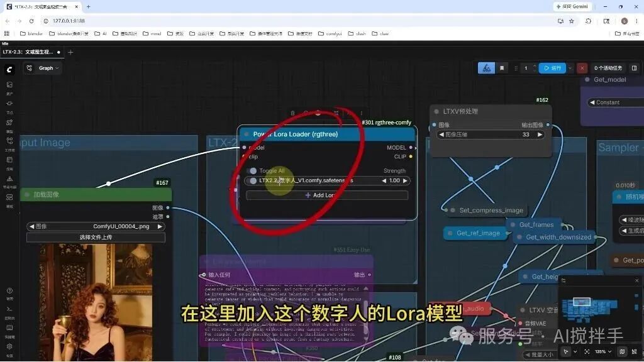Viewport: 644px width, 362px height.
Task: Decrease 图像压缩 value with left arrow
Action: (441, 134)
